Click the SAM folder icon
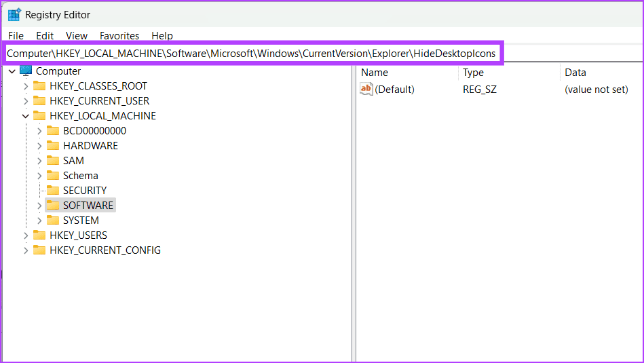Screen dimensions: 644x363 pyautogui.click(x=53, y=161)
